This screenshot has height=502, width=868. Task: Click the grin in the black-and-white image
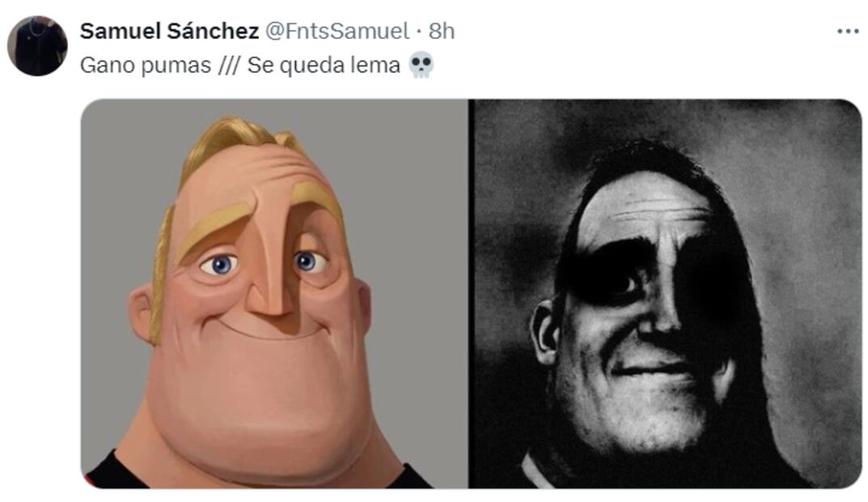click(x=655, y=368)
